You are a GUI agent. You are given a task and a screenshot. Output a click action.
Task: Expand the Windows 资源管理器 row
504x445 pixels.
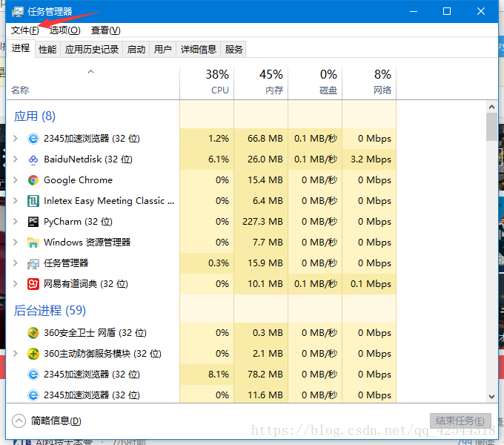click(15, 243)
